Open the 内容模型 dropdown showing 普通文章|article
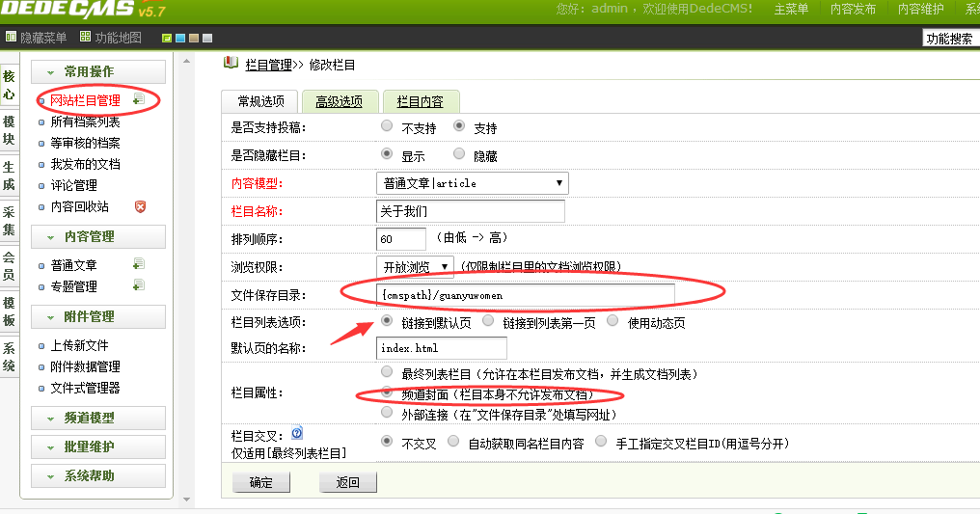Viewport: 980px width, 514px height. tap(472, 183)
